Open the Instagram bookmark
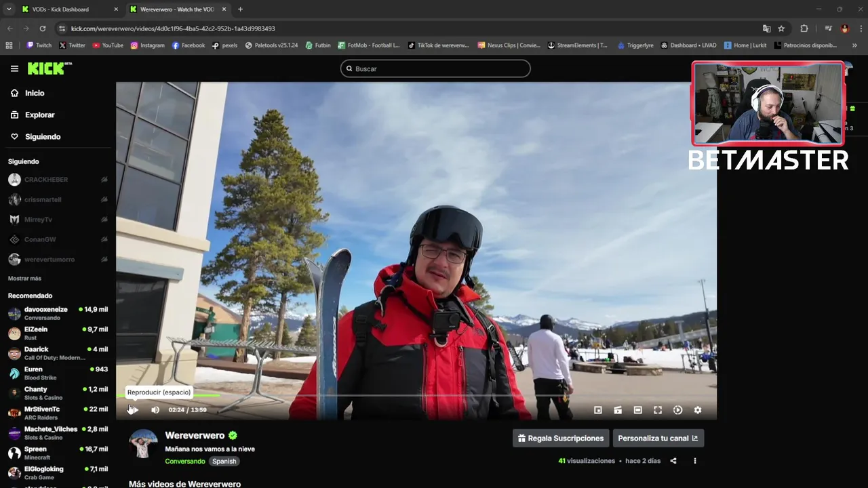Screen dimensions: 868x488 coord(148,45)
